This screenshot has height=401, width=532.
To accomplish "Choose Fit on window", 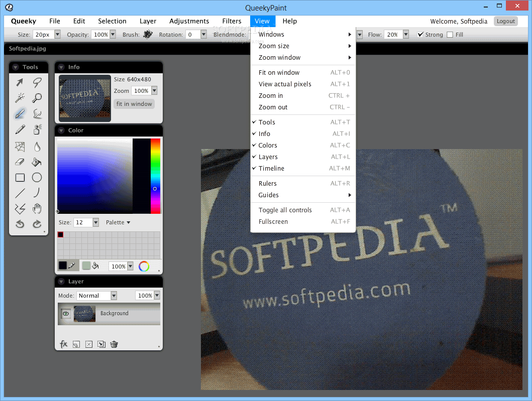I will click(302, 73).
